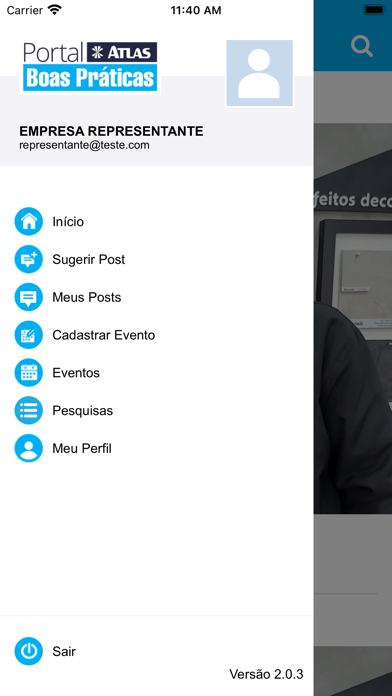Tap the Cadastrar Evento calendar-edit icon
The width and height of the screenshot is (392, 696).
(29, 335)
